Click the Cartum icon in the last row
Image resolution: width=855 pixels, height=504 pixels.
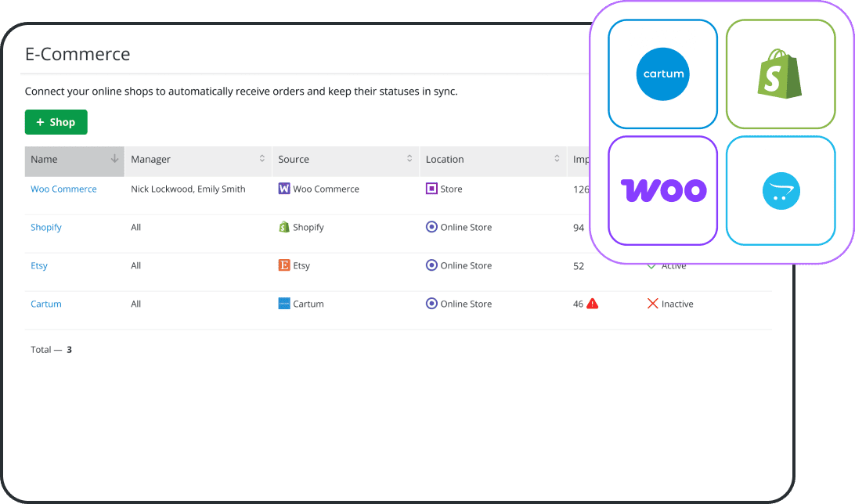click(x=283, y=304)
